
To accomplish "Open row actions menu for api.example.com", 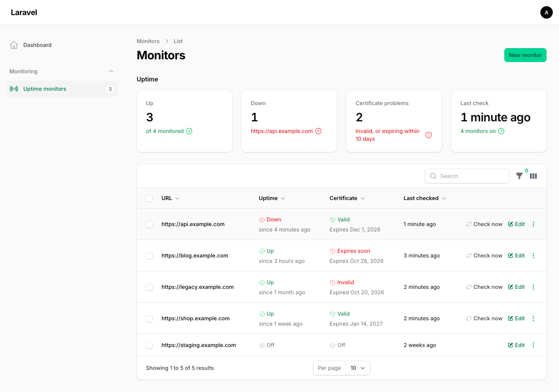I will point(533,224).
